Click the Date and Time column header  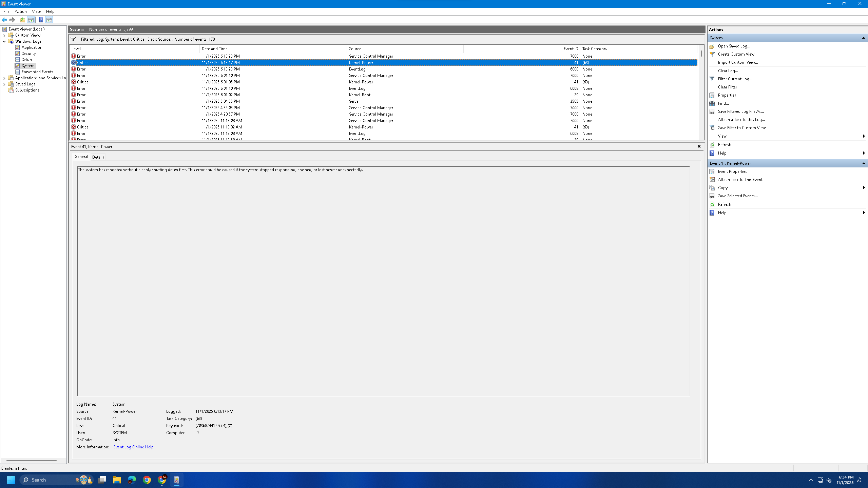(215, 49)
